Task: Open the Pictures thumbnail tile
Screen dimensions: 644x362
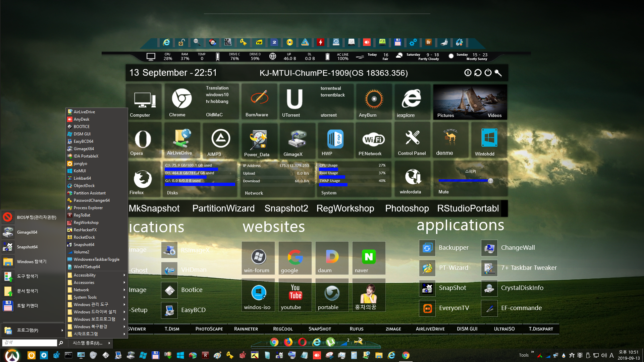Action: (x=452, y=102)
